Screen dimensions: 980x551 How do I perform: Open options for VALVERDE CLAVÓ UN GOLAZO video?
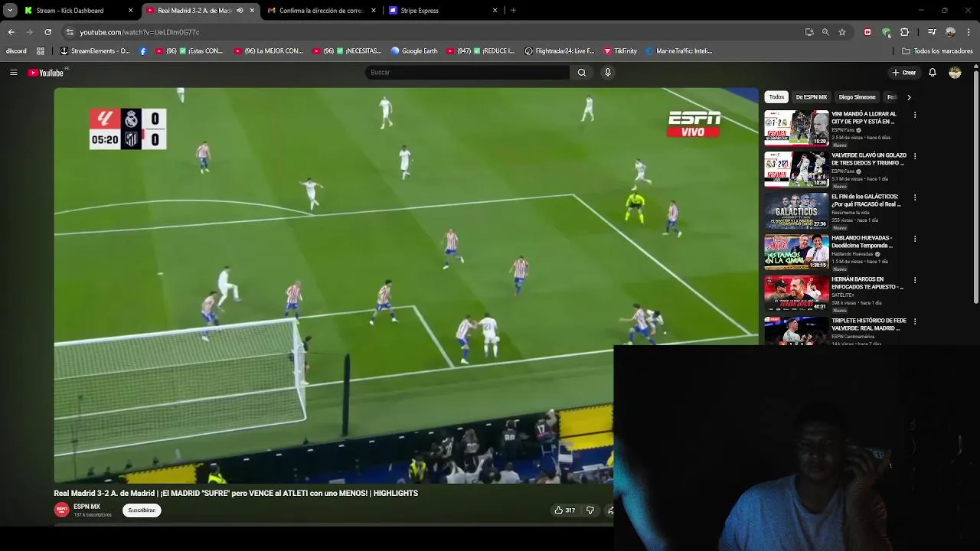click(915, 156)
